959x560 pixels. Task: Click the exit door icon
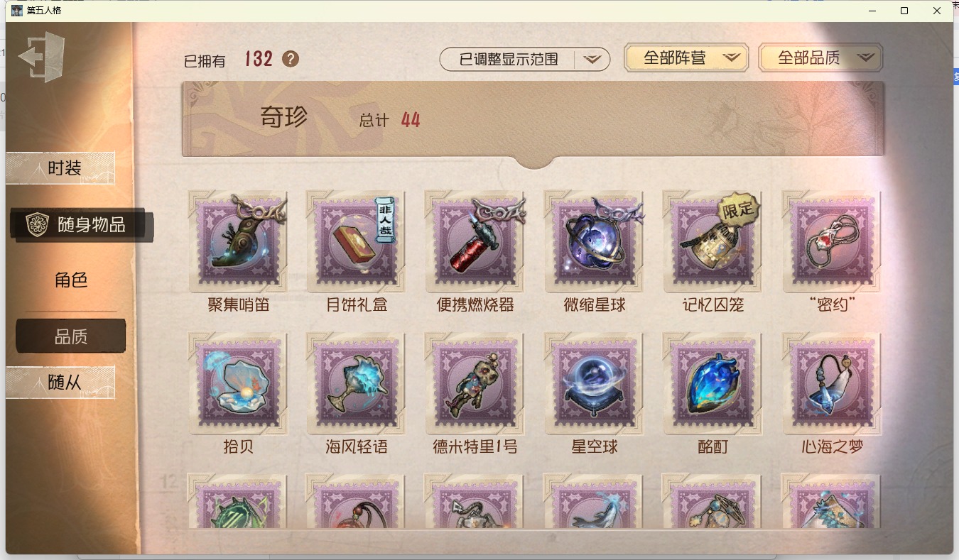[x=41, y=56]
